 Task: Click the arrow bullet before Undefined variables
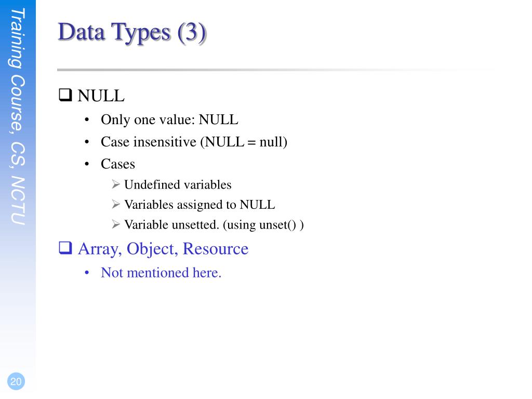(x=116, y=184)
